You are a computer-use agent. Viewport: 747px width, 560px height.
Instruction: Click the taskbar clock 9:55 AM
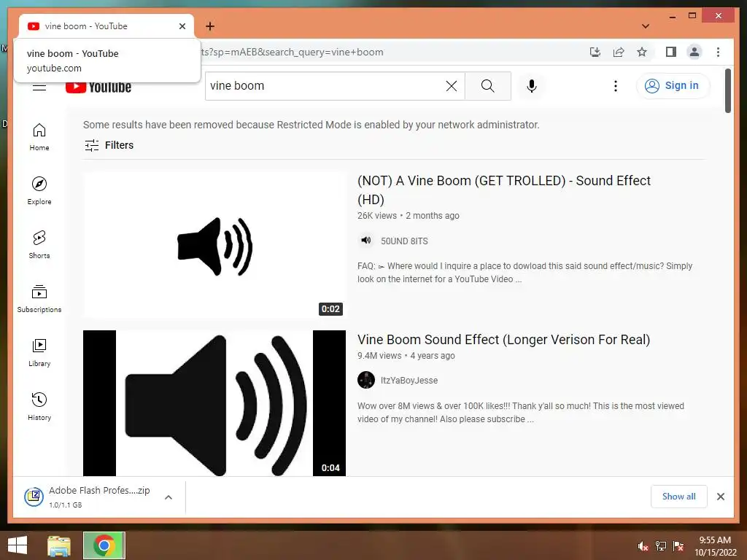(715, 545)
